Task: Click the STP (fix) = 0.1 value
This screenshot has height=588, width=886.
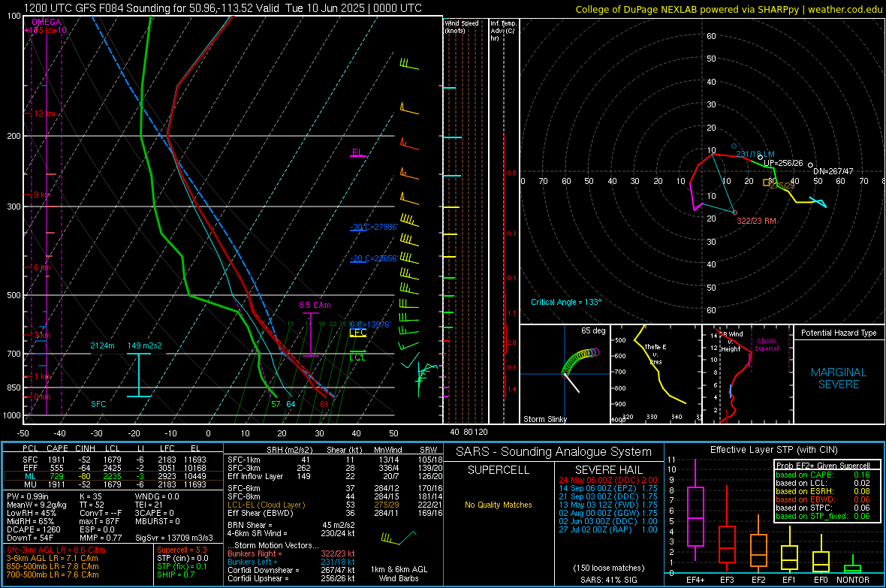Action: (x=182, y=566)
